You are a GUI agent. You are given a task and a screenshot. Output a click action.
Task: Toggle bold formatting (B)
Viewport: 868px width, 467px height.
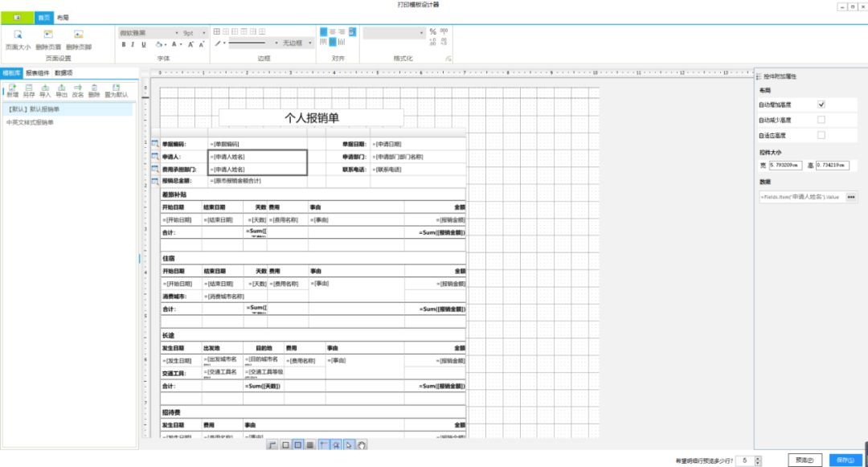123,45
